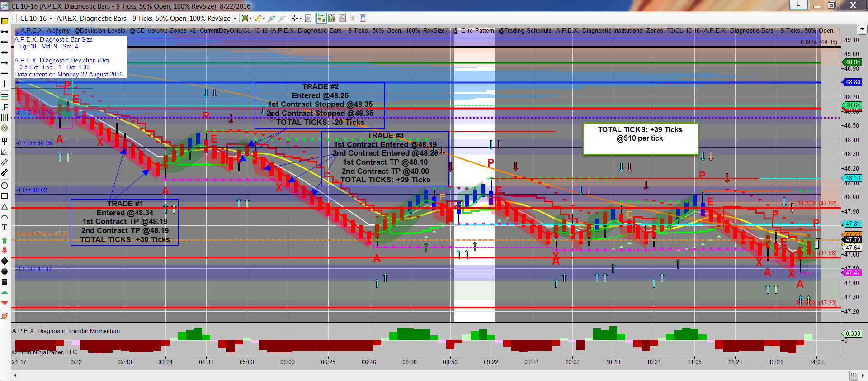Select the red triangle down marker
Screen dimensions: 868x381
[x=5, y=303]
